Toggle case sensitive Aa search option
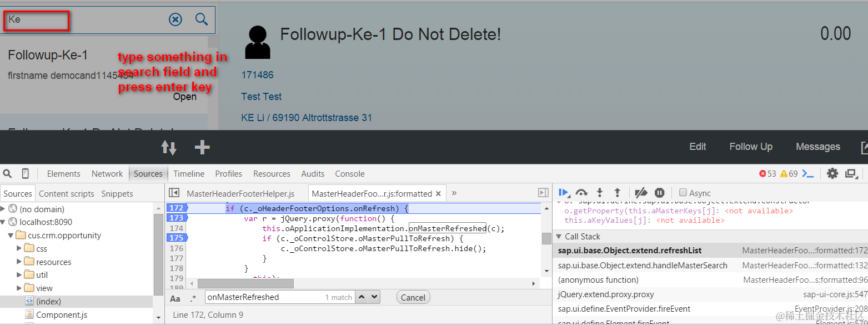 pos(175,298)
